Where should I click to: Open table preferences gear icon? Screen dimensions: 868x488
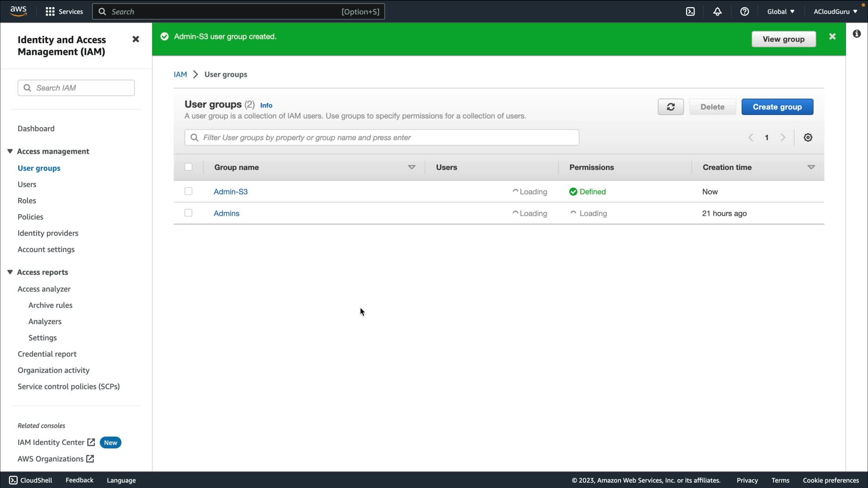point(808,137)
